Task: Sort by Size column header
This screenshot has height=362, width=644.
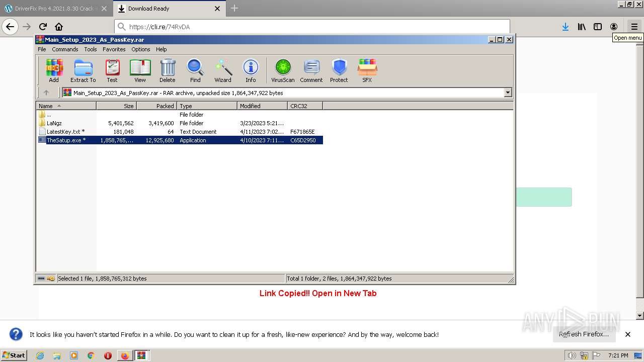Action: point(116,106)
